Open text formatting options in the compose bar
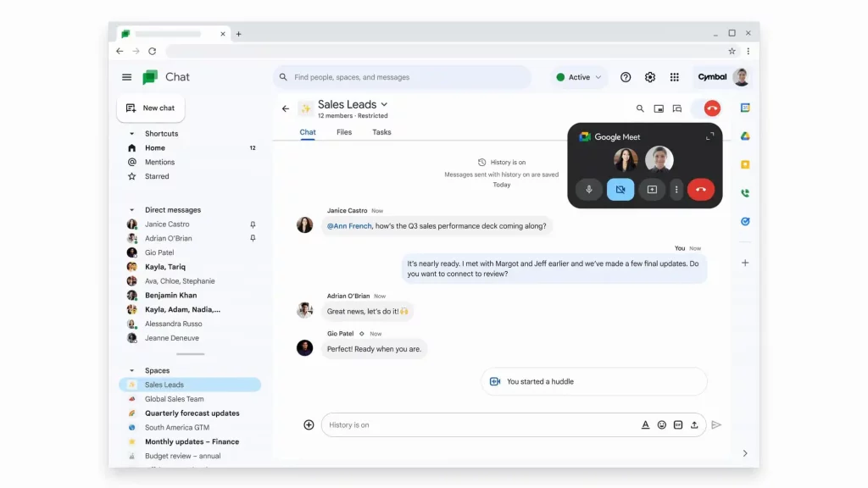This screenshot has width=868, height=488. [x=645, y=424]
